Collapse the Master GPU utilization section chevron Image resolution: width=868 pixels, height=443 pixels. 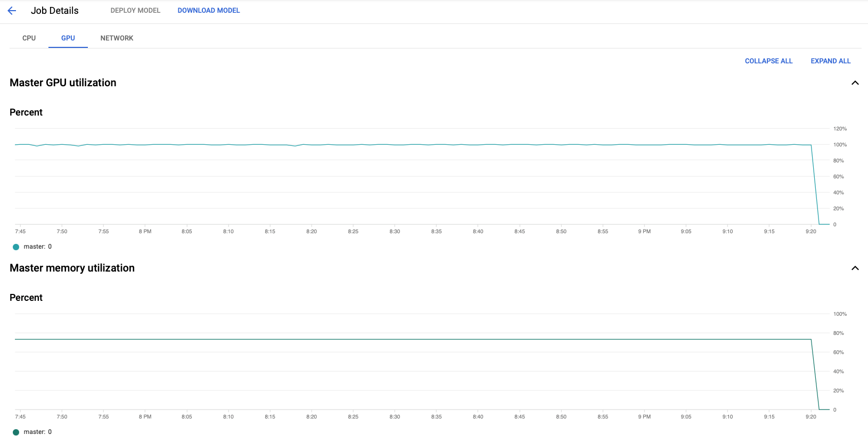855,83
